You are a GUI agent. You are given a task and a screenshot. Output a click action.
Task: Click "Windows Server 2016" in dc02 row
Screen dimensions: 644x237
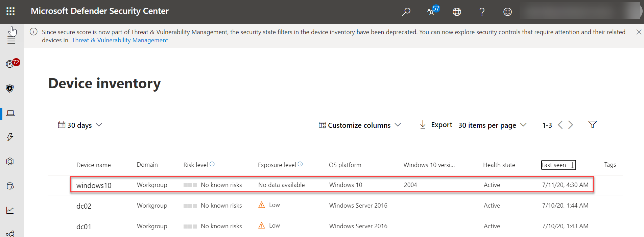click(358, 206)
